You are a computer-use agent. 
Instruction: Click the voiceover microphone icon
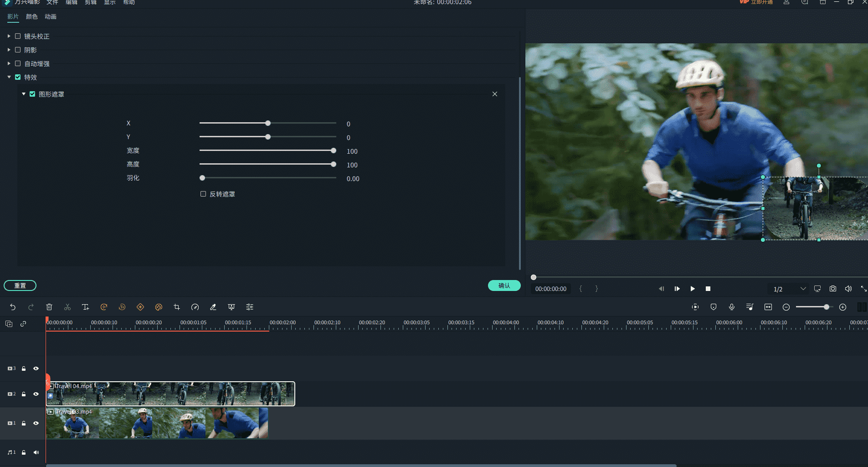[732, 307]
